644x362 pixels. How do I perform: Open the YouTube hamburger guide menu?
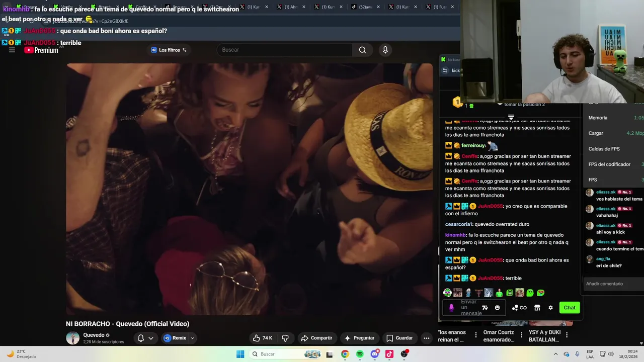pos(12,50)
